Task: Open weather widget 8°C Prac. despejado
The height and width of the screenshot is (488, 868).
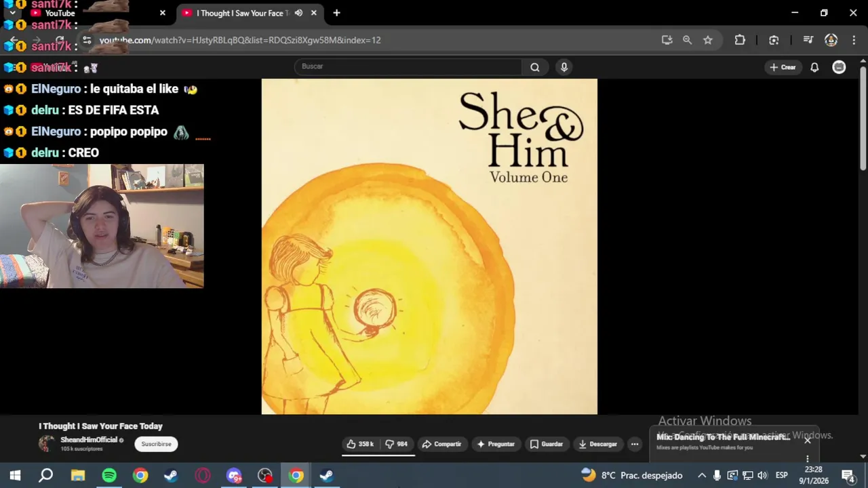Action: pyautogui.click(x=632, y=475)
